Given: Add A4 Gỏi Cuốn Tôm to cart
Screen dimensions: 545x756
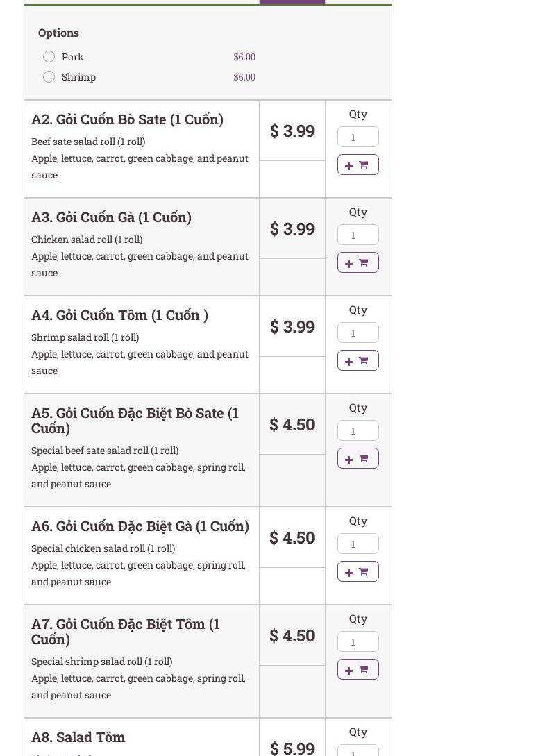Looking at the screenshot, I should (358, 360).
